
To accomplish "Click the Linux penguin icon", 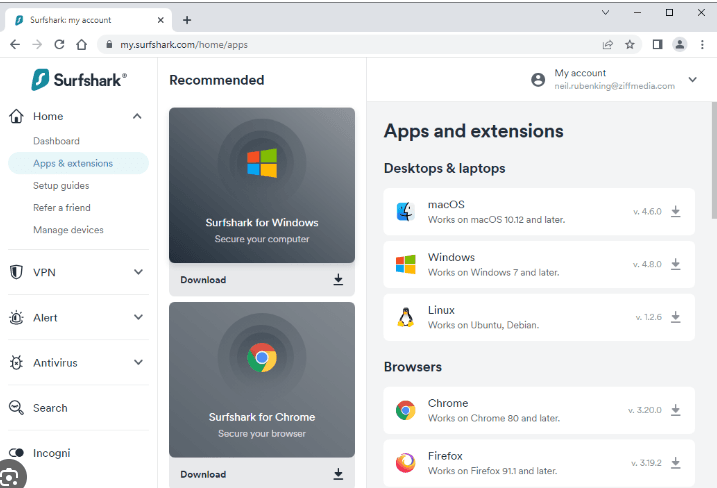I will (x=406, y=317).
